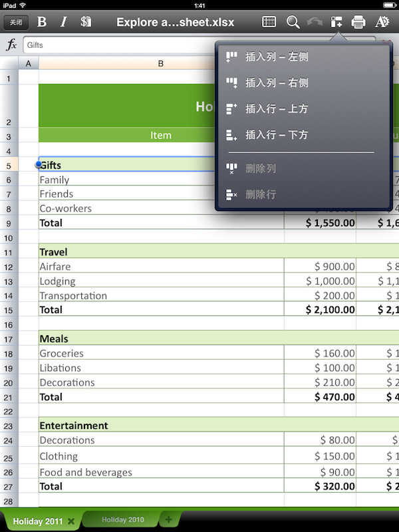This screenshot has width=399, height=532.
Task: Toggle italic formatting in toolbar
Action: click(x=64, y=22)
